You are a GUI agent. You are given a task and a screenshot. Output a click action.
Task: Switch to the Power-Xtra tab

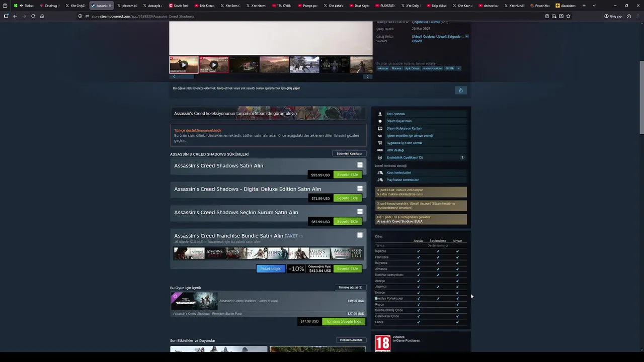tap(541, 6)
